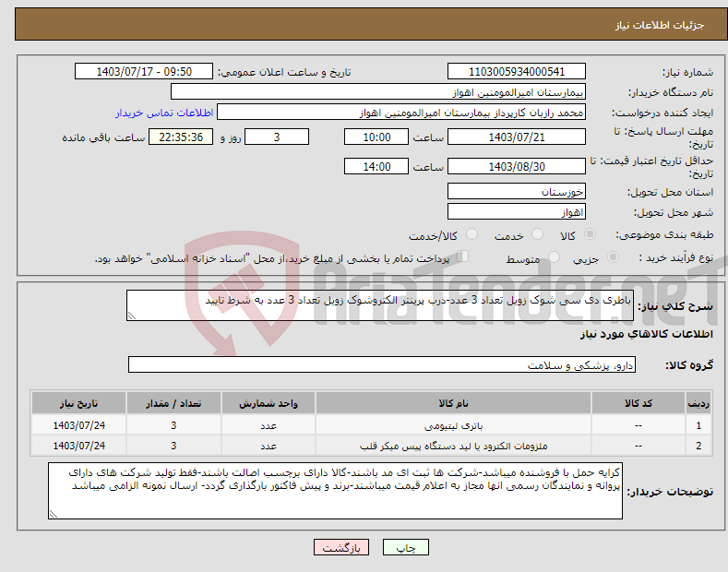Click the request creator name field
Screen dimensions: 728x572
click(401, 113)
